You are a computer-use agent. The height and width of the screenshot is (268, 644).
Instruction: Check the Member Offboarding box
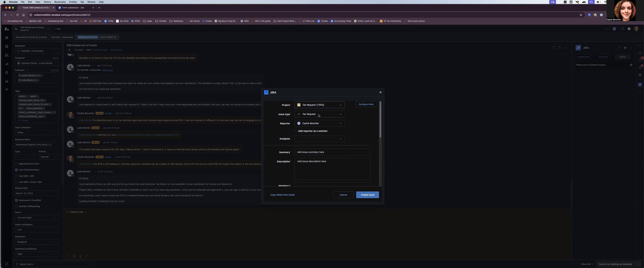click(16, 206)
